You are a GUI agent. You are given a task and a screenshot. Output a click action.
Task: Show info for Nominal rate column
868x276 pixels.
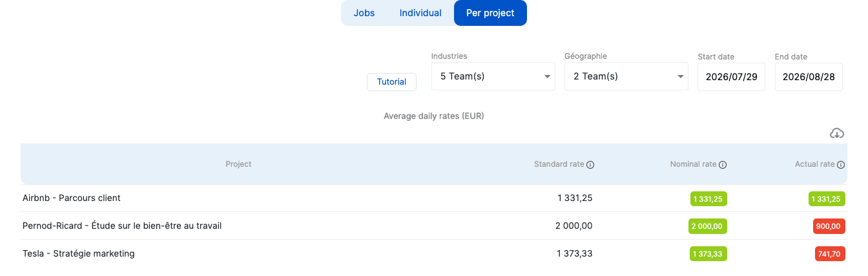coord(723,165)
